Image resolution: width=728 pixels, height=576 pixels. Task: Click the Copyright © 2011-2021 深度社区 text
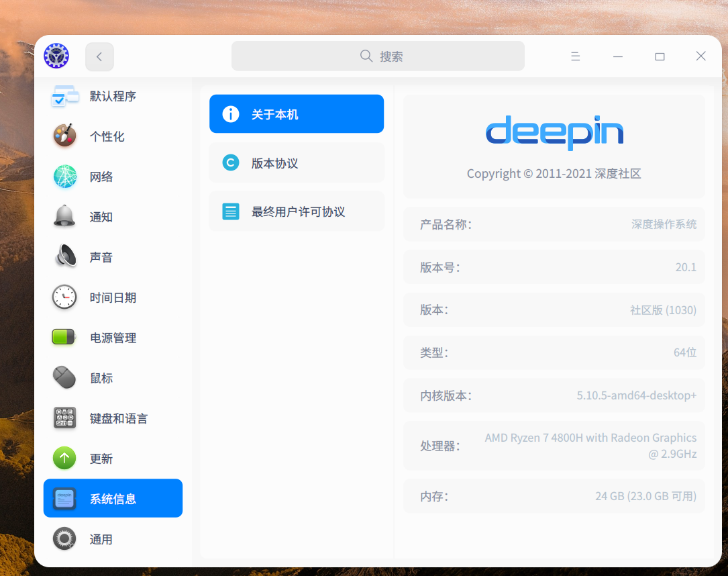554,174
